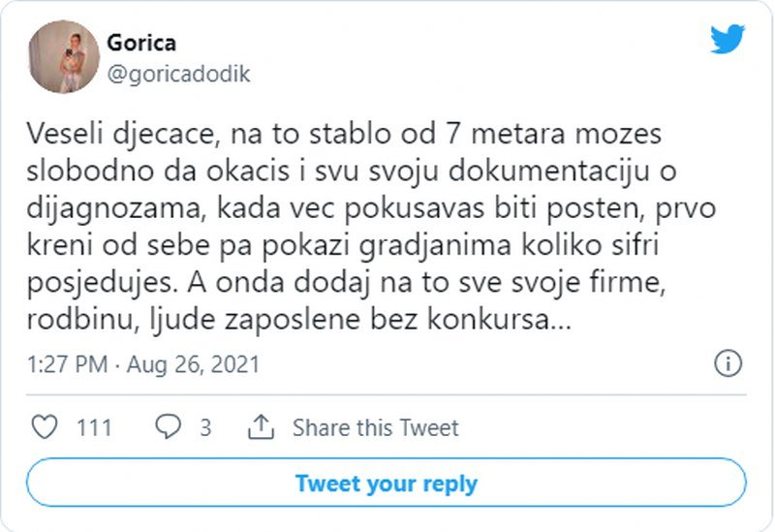Click the 3 replies count
The image size is (775, 532).
(205, 427)
